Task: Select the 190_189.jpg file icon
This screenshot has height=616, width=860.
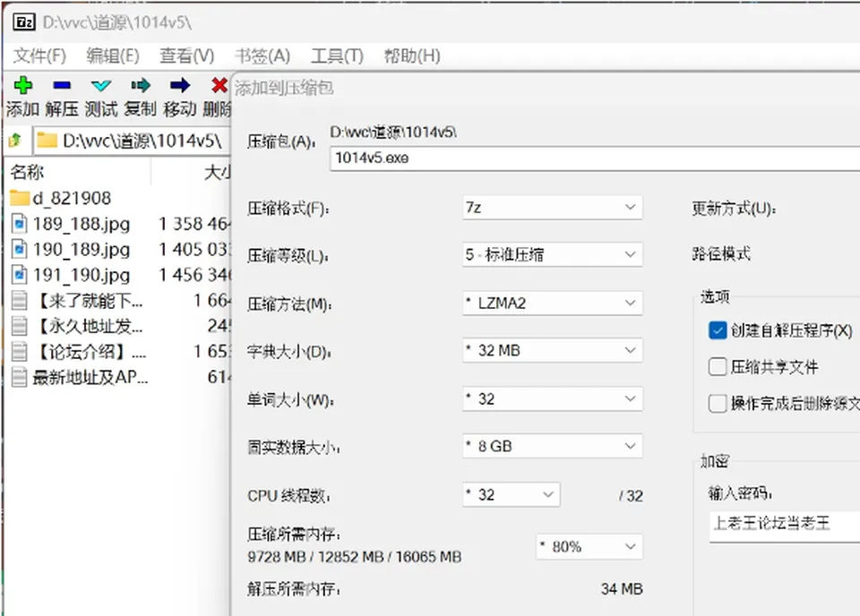Action: (20, 250)
